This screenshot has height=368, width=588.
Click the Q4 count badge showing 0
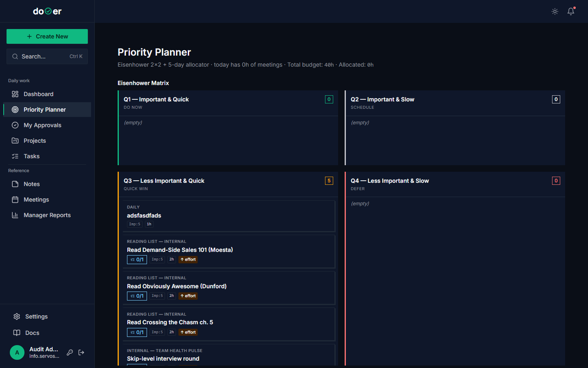pos(556,181)
